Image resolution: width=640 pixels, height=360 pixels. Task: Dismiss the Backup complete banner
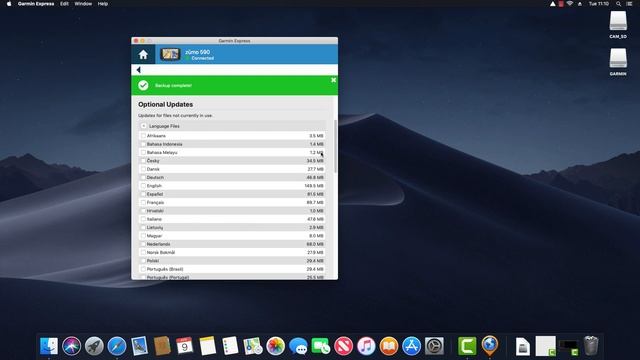click(x=333, y=80)
